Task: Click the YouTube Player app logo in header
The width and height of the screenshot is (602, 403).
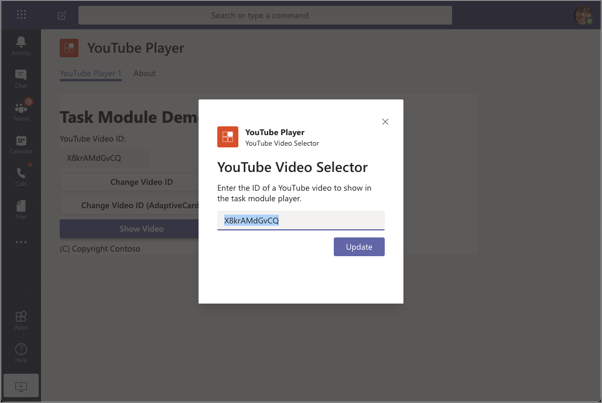Action: pos(69,48)
